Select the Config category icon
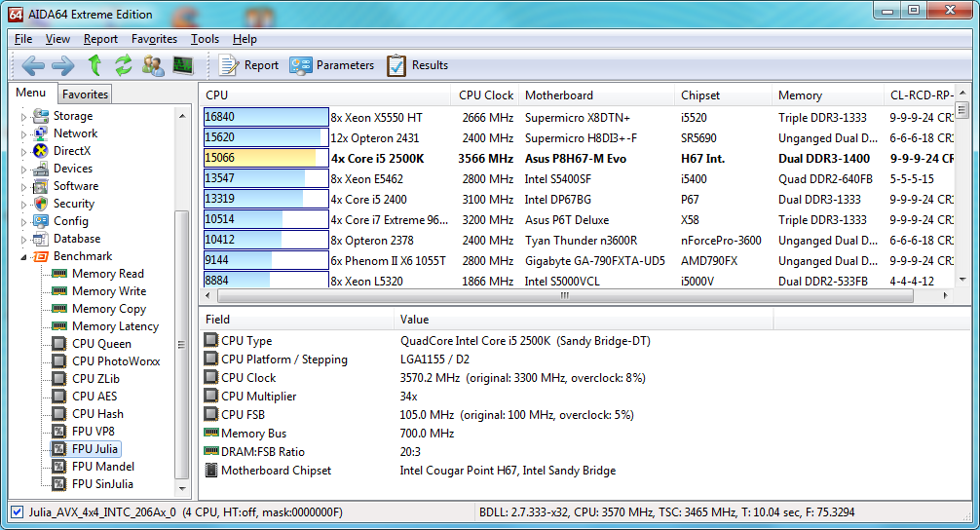The height and width of the screenshot is (530, 980). tap(41, 220)
